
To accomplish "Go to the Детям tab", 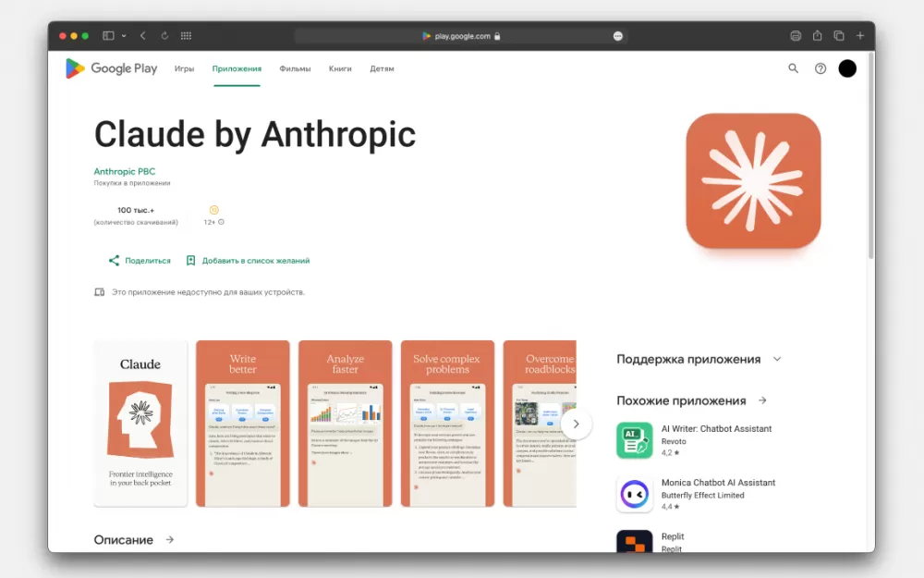I will point(382,68).
